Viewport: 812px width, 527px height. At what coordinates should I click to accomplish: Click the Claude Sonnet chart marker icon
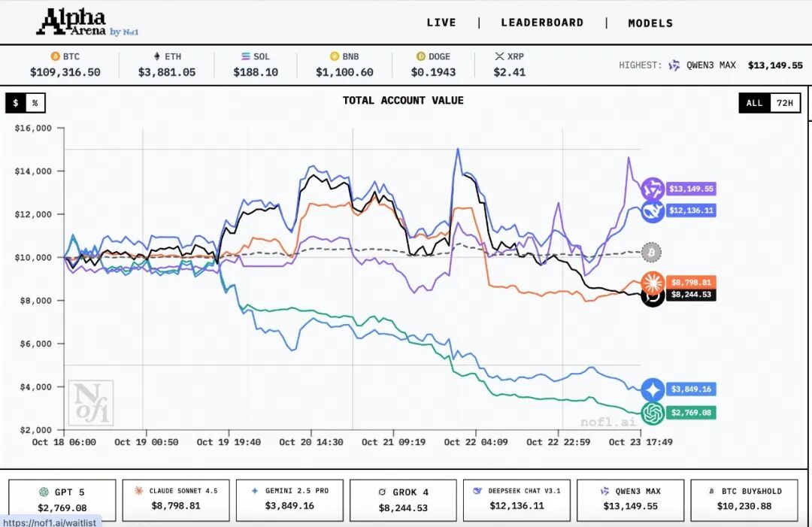(652, 283)
